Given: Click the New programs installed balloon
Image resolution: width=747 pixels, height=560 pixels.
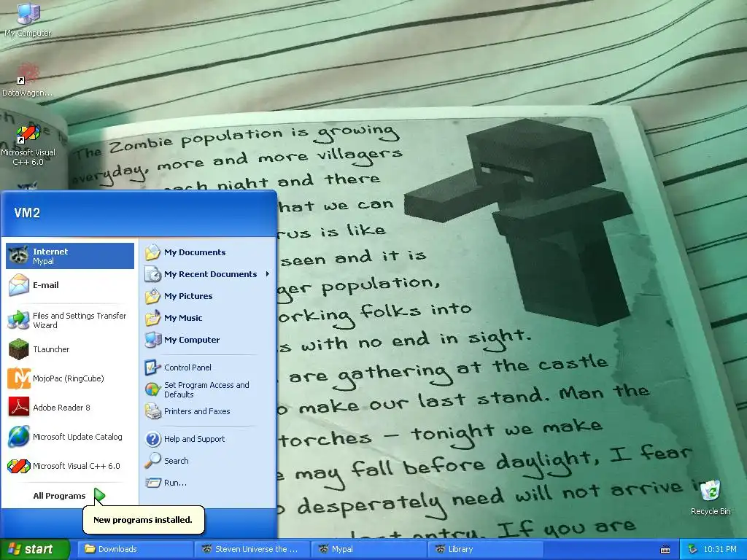Looking at the screenshot, I should coord(144,520).
